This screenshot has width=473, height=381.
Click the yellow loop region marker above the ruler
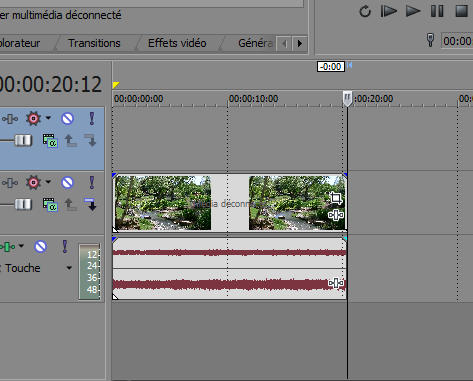click(116, 85)
